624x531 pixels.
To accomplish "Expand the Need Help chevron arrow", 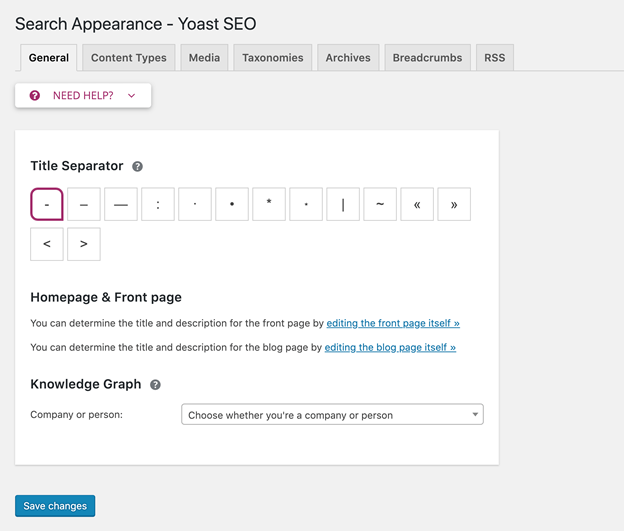I will [132, 96].
